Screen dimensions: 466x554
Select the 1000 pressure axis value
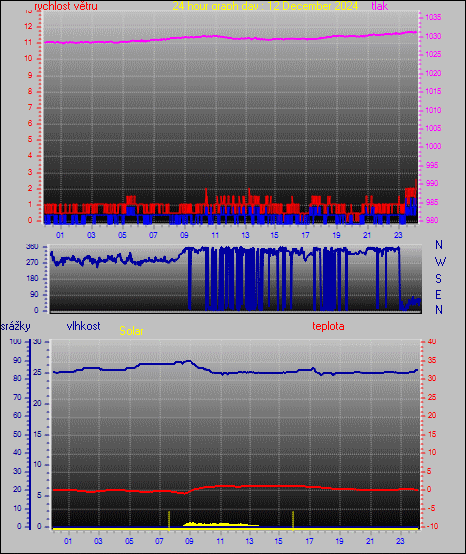click(x=433, y=146)
